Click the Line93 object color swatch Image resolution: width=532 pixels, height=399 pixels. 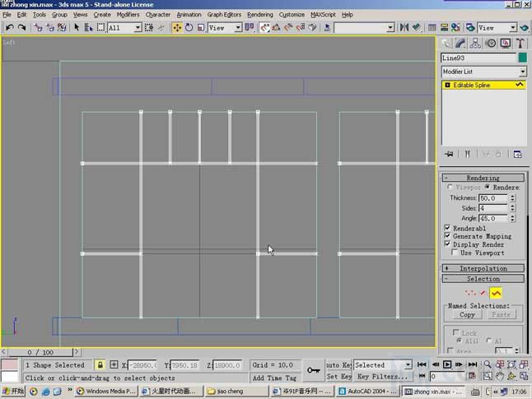coord(523,58)
